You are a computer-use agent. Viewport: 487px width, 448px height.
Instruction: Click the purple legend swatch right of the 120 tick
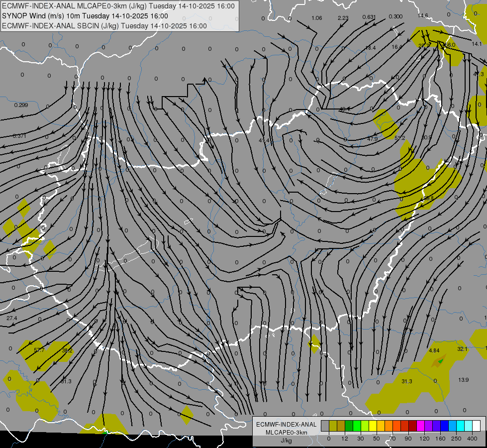point(429,426)
